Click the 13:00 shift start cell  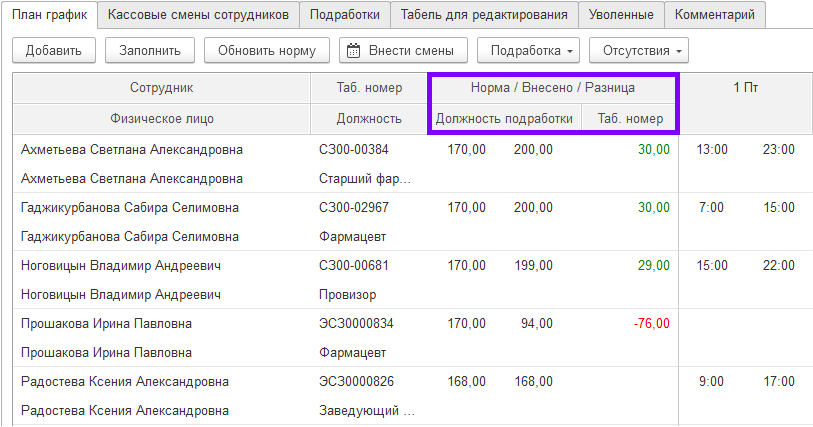pos(712,150)
